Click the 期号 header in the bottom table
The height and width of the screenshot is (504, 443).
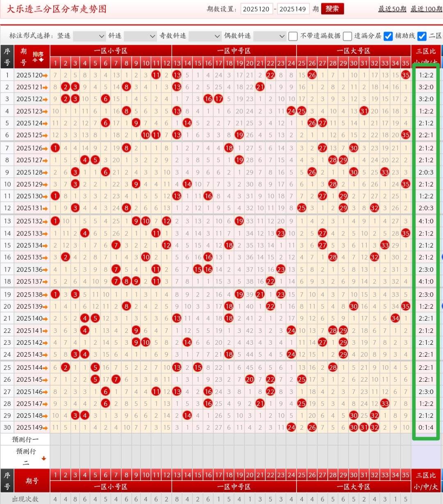[32, 481]
